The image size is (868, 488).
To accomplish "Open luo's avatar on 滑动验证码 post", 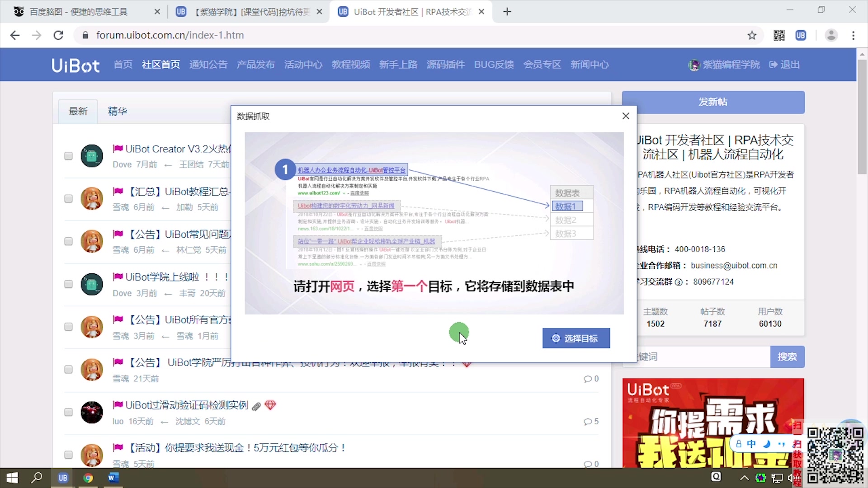I will pyautogui.click(x=92, y=412).
